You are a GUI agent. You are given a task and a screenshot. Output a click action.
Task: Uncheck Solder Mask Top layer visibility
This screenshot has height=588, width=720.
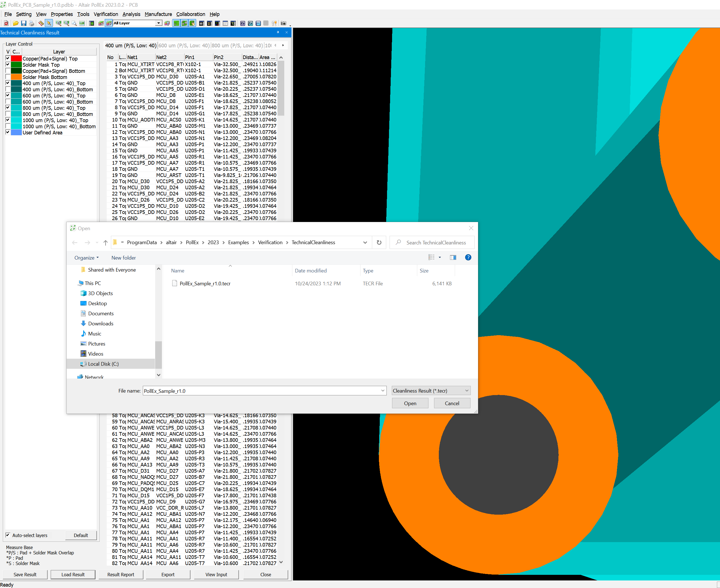click(x=8, y=65)
